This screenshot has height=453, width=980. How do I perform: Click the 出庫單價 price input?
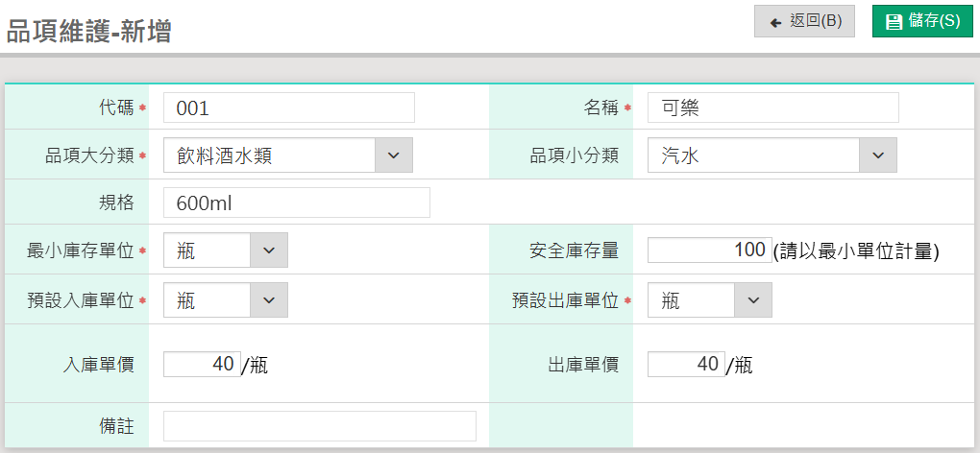(686, 364)
